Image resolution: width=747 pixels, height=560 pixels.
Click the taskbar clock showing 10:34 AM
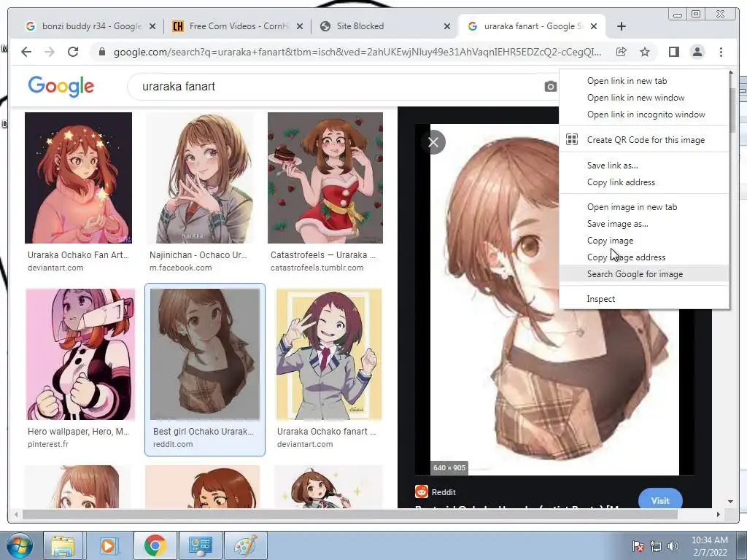[x=709, y=545]
